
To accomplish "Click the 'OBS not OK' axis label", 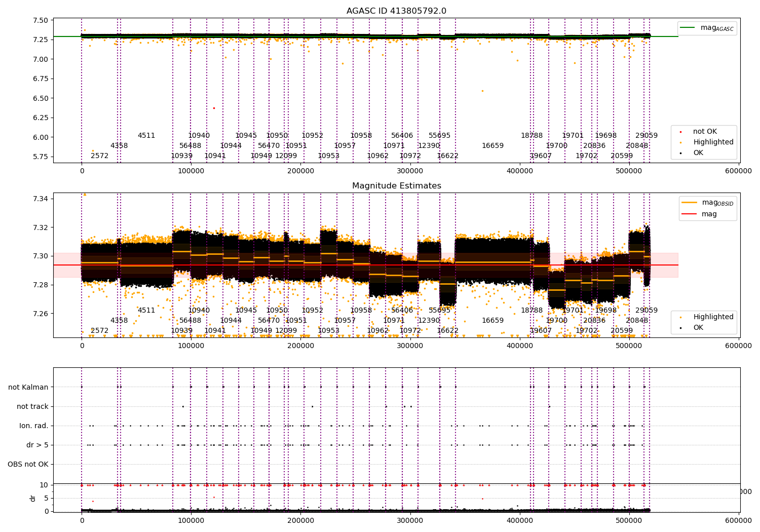I will tap(28, 464).
